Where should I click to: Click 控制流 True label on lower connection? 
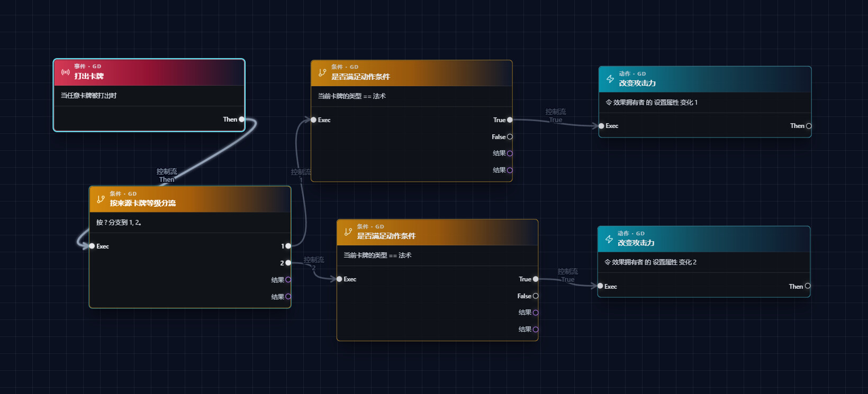point(567,276)
